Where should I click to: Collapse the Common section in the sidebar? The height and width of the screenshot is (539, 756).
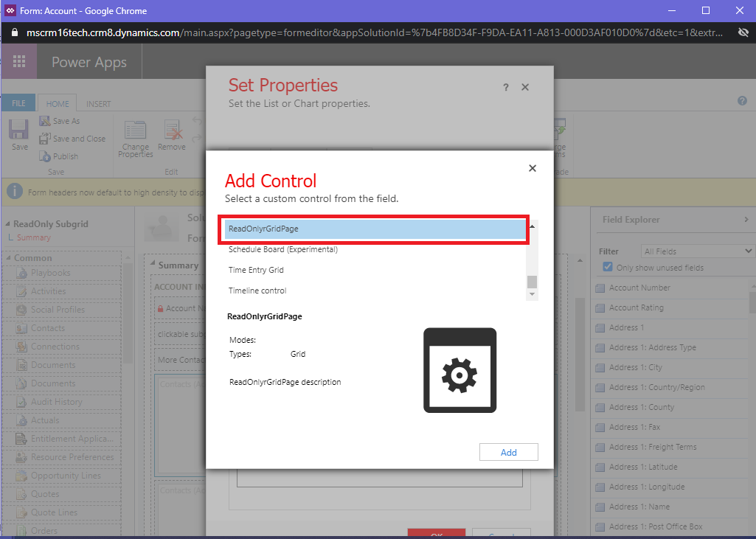click(x=9, y=257)
